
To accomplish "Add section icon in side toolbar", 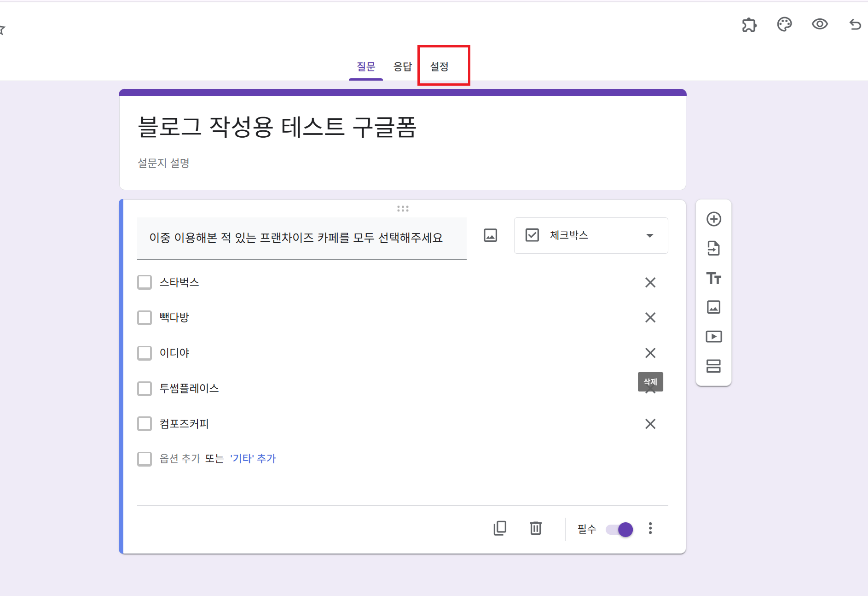I will [x=714, y=366].
